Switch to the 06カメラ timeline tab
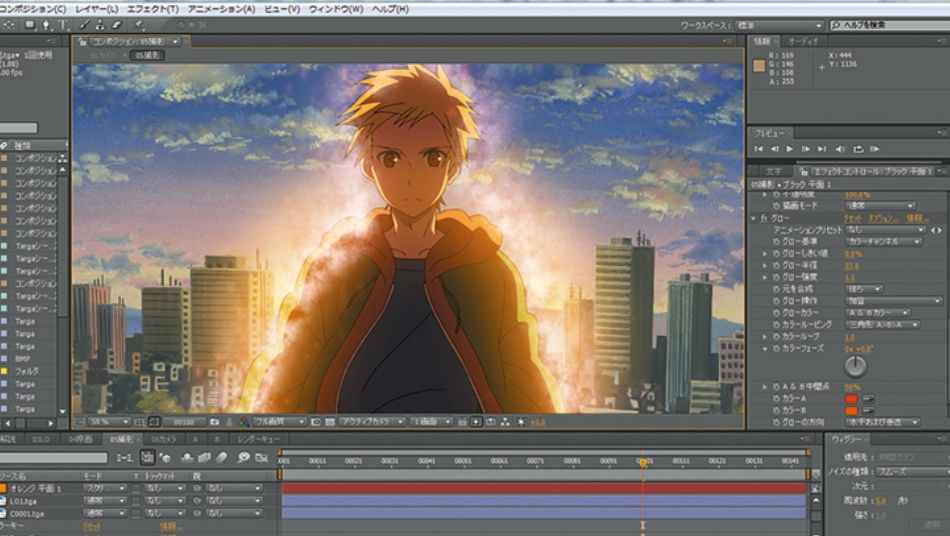950x536 pixels. pos(163,439)
